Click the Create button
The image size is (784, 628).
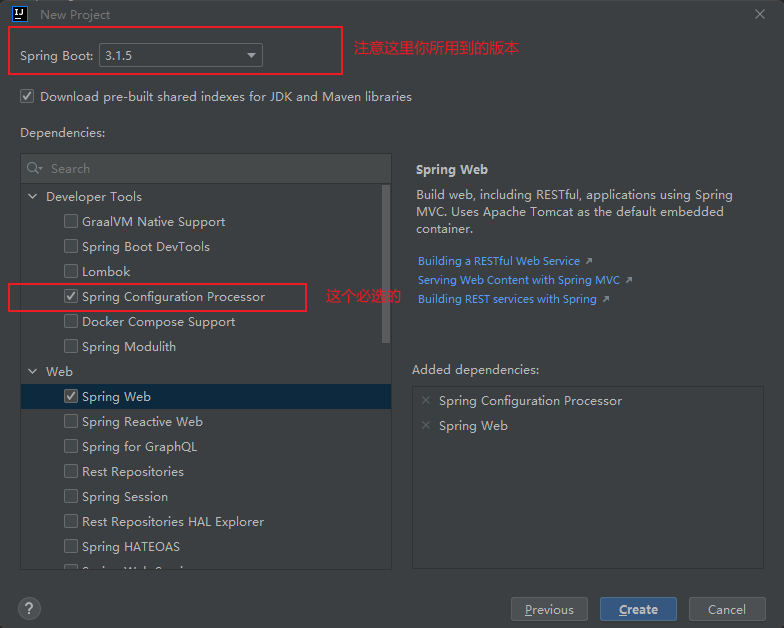638,610
